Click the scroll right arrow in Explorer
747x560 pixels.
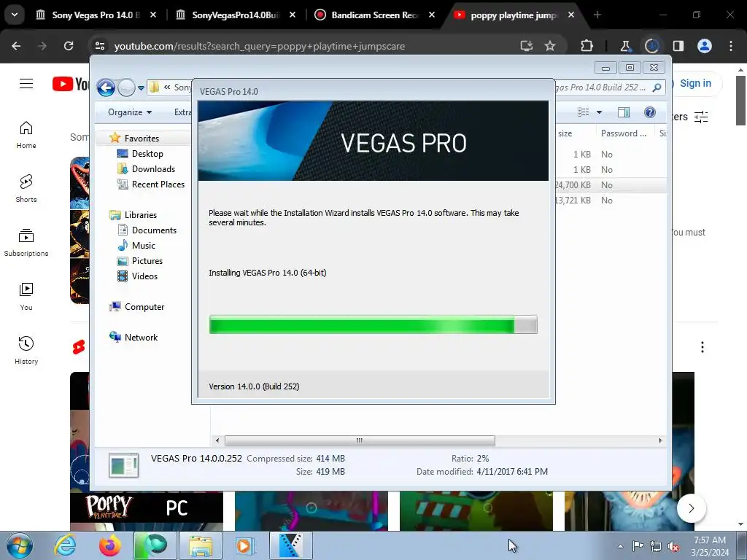point(660,440)
